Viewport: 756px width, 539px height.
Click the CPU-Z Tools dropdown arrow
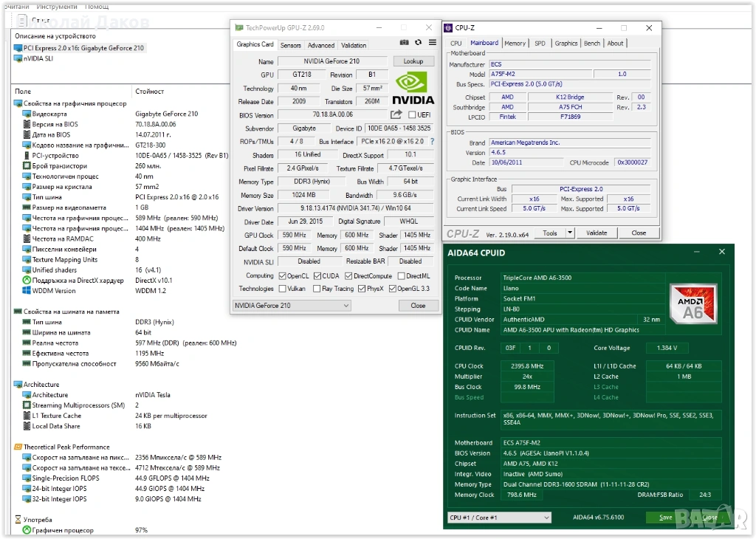click(569, 233)
